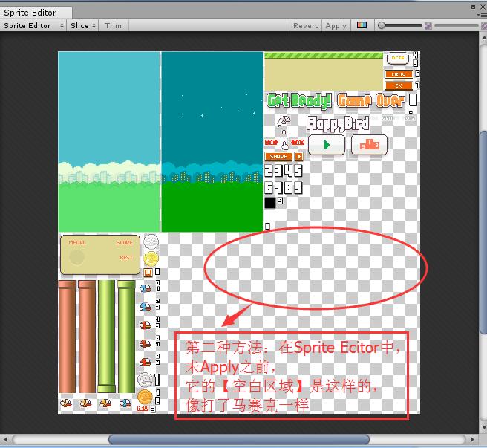Click the horizontal scrollbar right arrow
The width and height of the screenshot is (487, 448).
pos(472,439)
